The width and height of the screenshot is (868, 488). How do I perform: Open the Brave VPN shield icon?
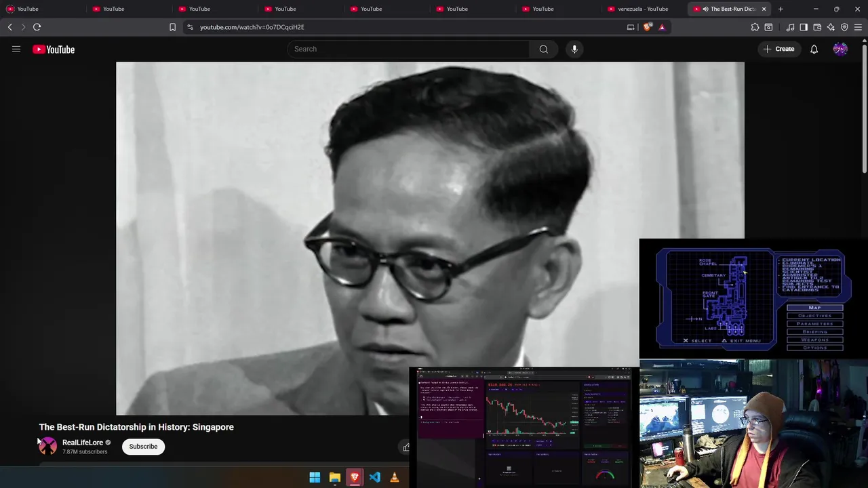[x=844, y=27]
